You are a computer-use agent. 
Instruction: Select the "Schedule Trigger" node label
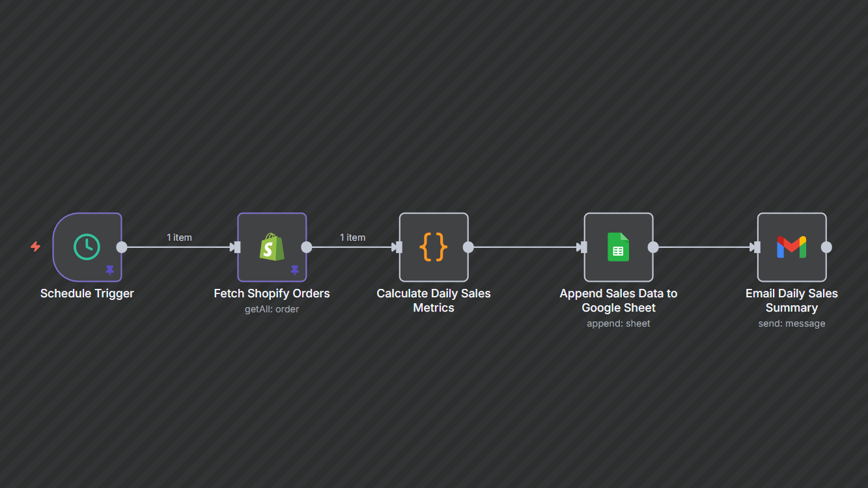click(x=87, y=293)
